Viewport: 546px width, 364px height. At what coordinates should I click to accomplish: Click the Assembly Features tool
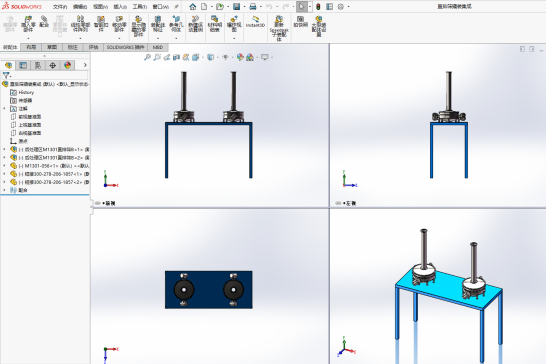tap(158, 24)
